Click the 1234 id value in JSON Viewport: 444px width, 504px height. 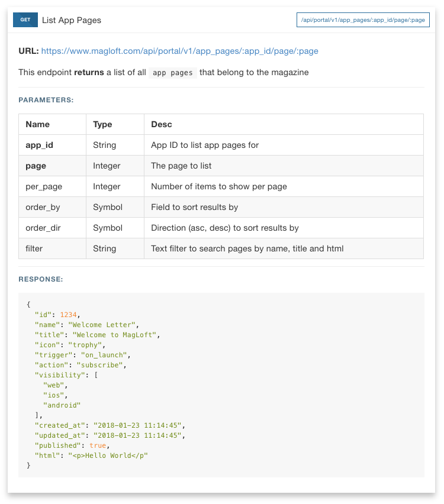point(69,315)
